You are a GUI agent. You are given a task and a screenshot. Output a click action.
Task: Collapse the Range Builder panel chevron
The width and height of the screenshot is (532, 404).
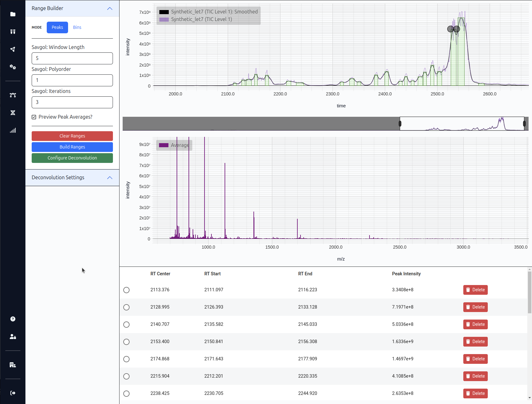[x=110, y=8]
